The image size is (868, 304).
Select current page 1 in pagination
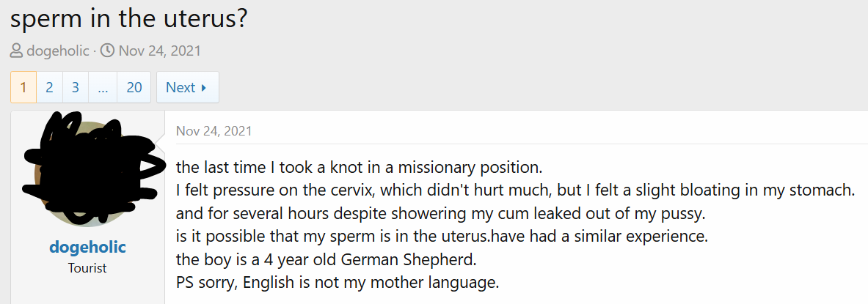point(23,87)
